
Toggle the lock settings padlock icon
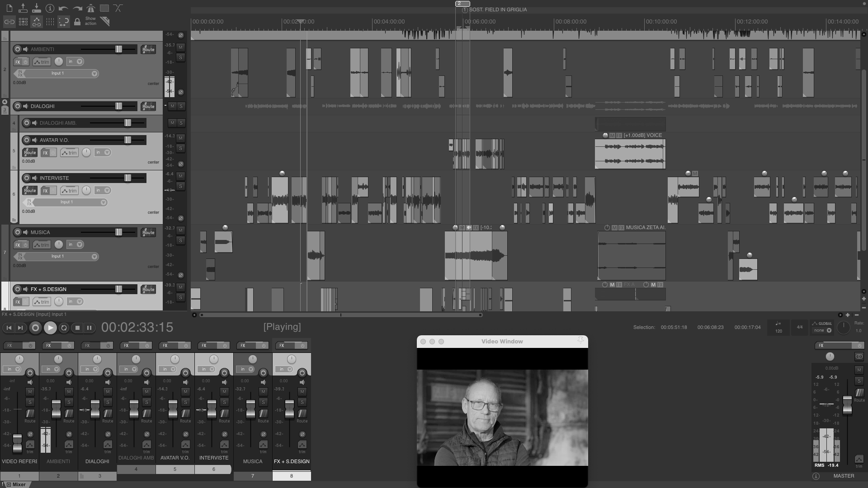(77, 22)
